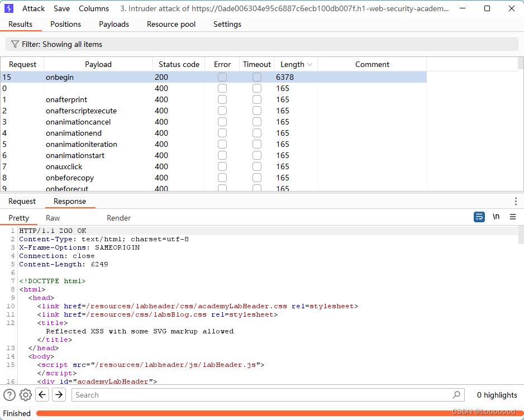The width and height of the screenshot is (524, 420).
Task: Click the Burp Intruder lightning icon
Action: point(9,8)
